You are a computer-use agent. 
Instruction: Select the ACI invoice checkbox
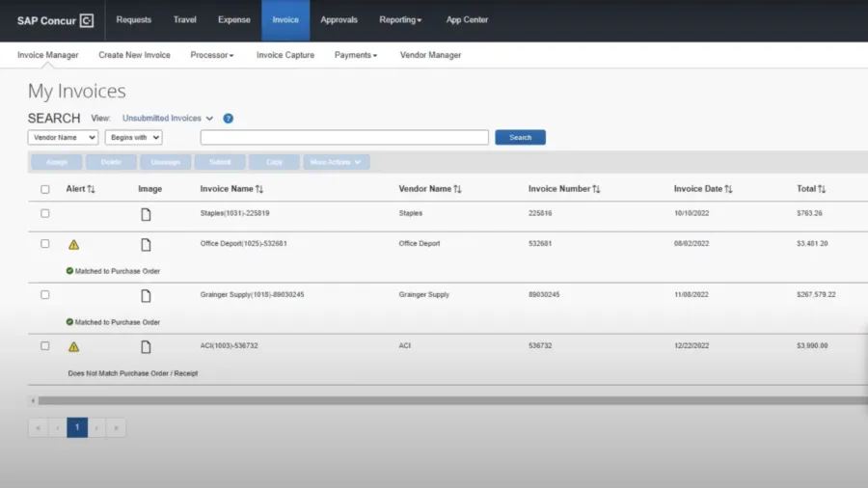(x=44, y=346)
